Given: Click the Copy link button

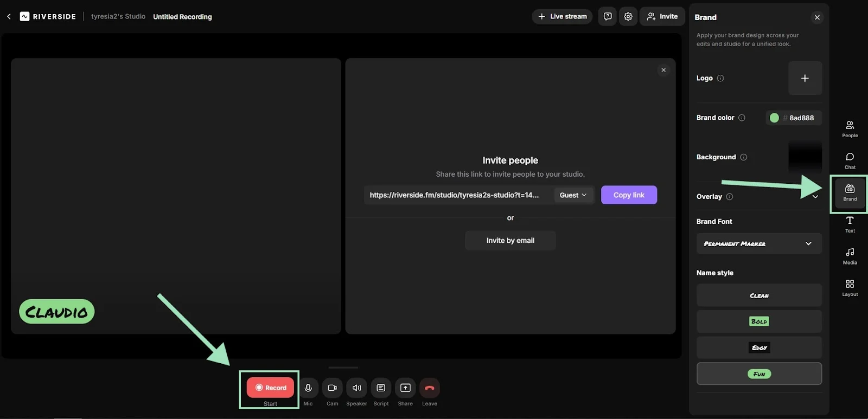Looking at the screenshot, I should [x=629, y=195].
